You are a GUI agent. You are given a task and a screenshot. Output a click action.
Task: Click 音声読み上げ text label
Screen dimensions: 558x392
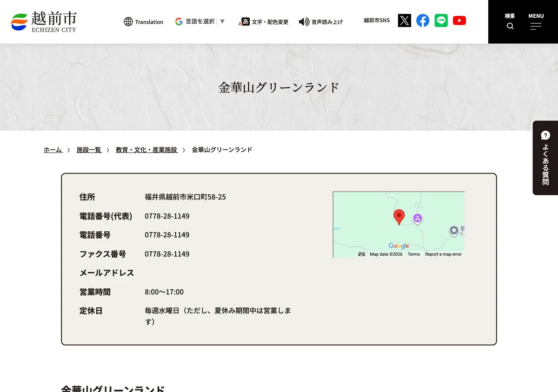point(327,22)
